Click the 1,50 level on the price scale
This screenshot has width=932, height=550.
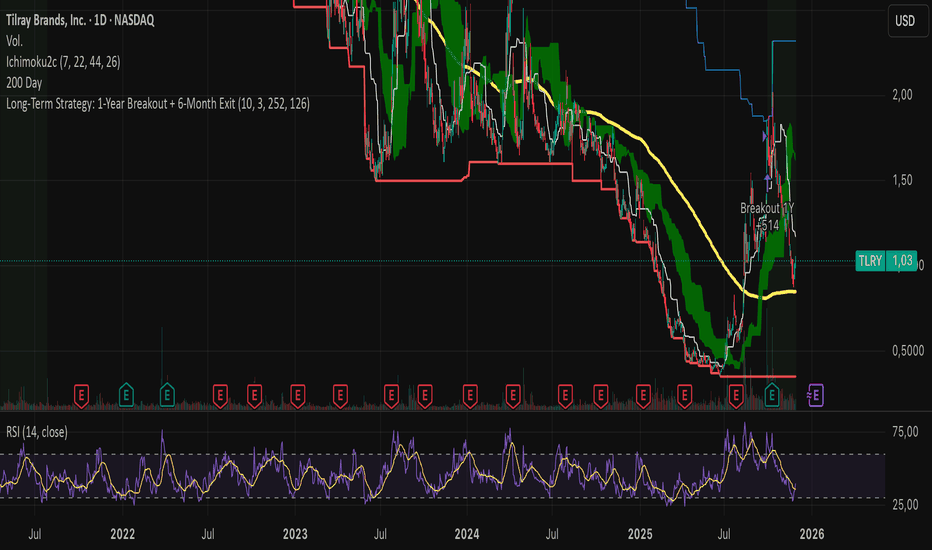(902, 180)
